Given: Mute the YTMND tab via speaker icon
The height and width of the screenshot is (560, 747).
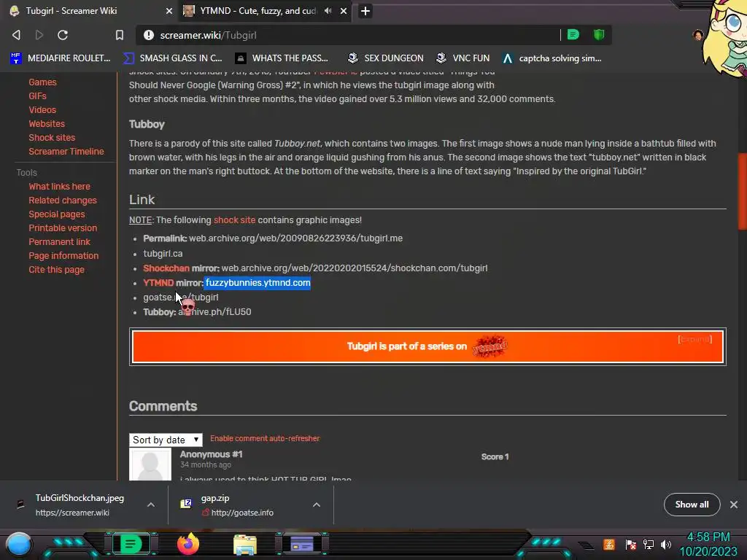Looking at the screenshot, I should pyautogui.click(x=328, y=10).
